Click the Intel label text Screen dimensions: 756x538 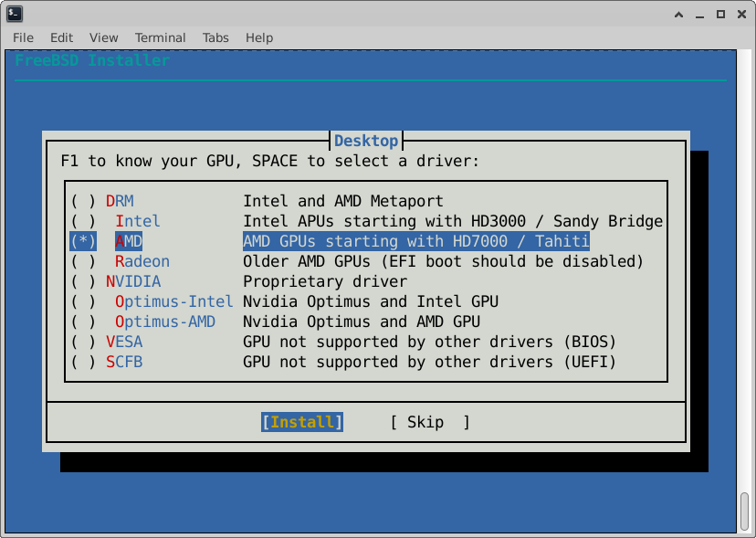[137, 221]
